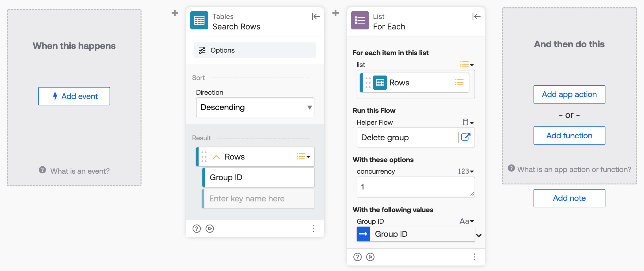Click For Each card title
This screenshot has height=271, width=644.
389,27
